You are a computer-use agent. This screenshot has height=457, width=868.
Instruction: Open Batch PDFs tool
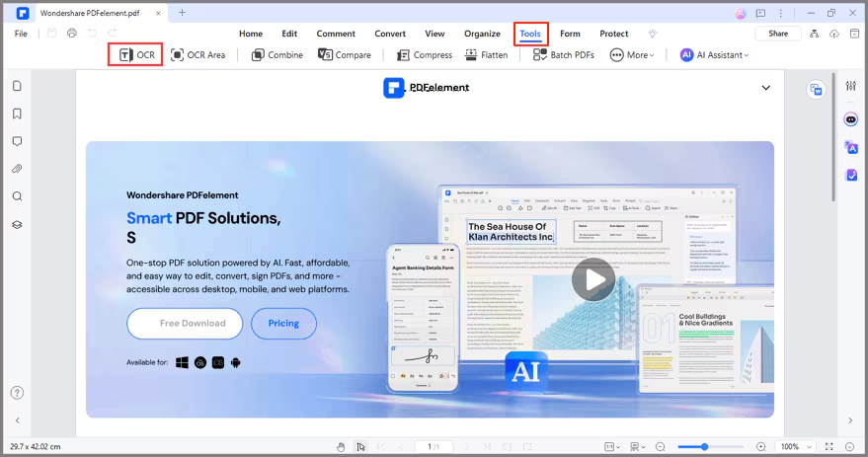pyautogui.click(x=564, y=54)
